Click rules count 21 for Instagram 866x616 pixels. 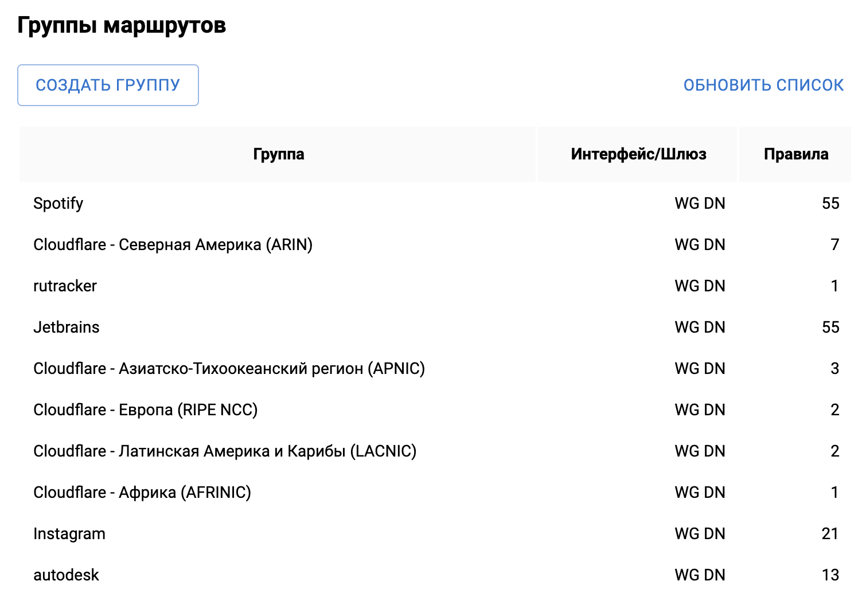click(830, 534)
